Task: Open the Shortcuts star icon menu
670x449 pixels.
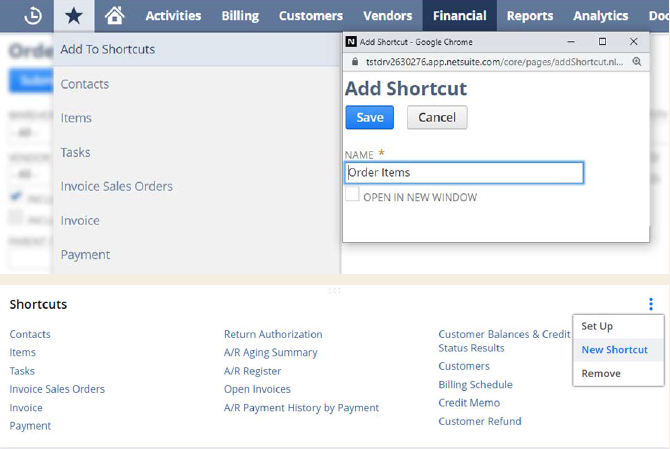Action: click(73, 15)
